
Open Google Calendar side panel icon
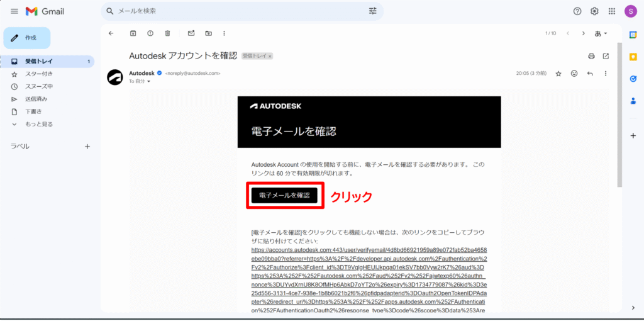[x=633, y=35]
